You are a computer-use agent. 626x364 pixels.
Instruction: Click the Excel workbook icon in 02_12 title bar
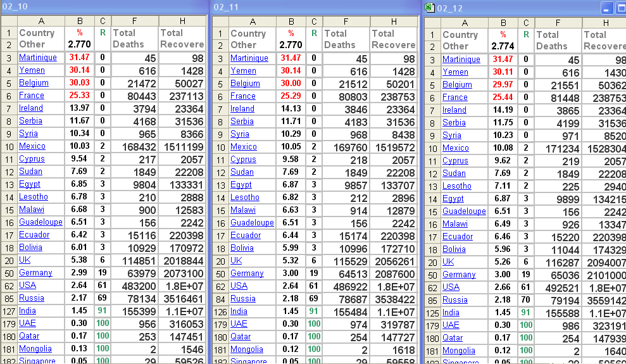tap(430, 8)
